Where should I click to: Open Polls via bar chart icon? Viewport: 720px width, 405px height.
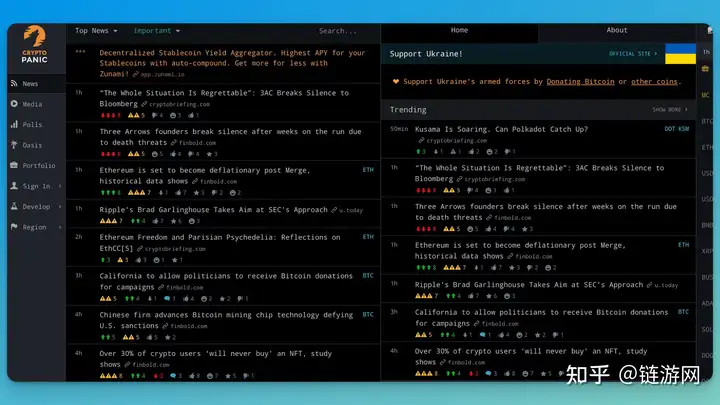(14, 125)
